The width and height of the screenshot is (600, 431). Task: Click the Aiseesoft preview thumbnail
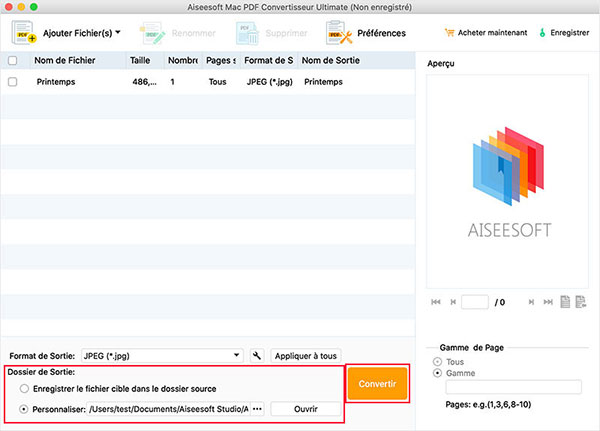click(x=507, y=181)
